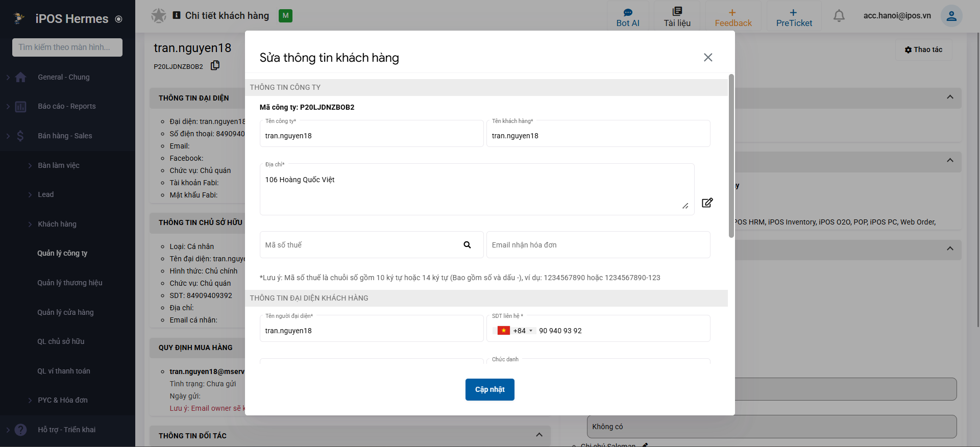Expand the Hỗ trợ - Triển khai menu arrow
Image resolution: width=980 pixels, height=447 pixels.
click(8, 430)
